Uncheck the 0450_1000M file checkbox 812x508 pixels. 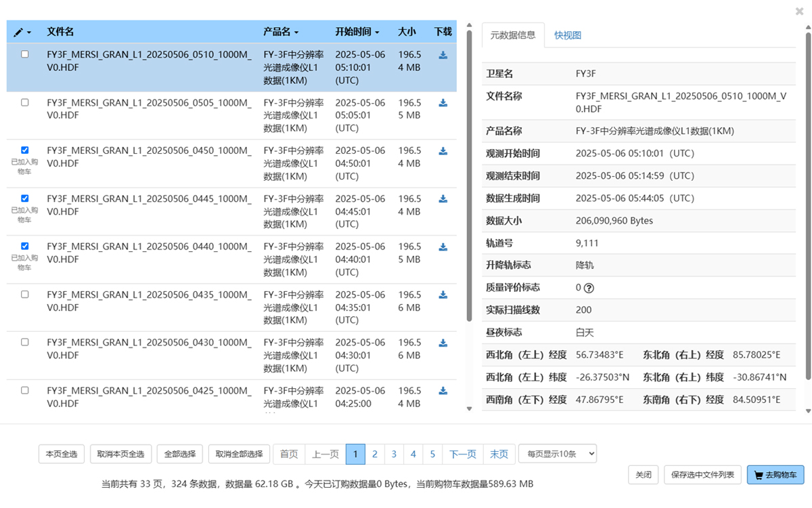[x=25, y=150]
